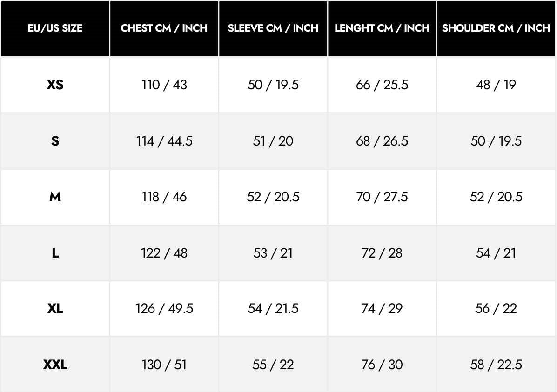Click the XL shoulder value 56 / 22
The height and width of the screenshot is (392, 557).
pyautogui.click(x=496, y=309)
